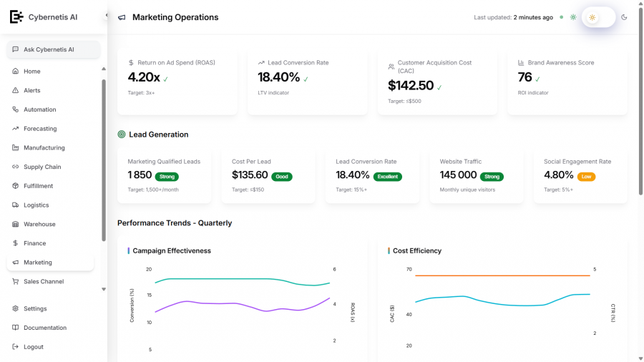Collapse the sidebar using the chevron
Image resolution: width=644 pixels, height=362 pixels.
pos(107,15)
